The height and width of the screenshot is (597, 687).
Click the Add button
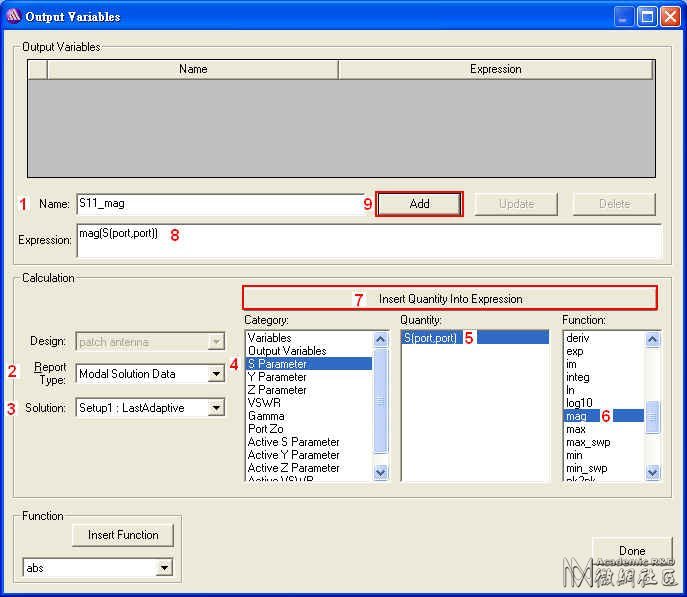coord(419,204)
